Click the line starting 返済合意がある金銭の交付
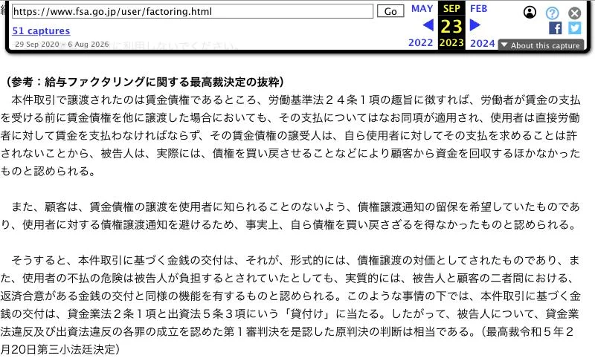Viewport: 595px width, 364px height. pyautogui.click(x=290, y=296)
